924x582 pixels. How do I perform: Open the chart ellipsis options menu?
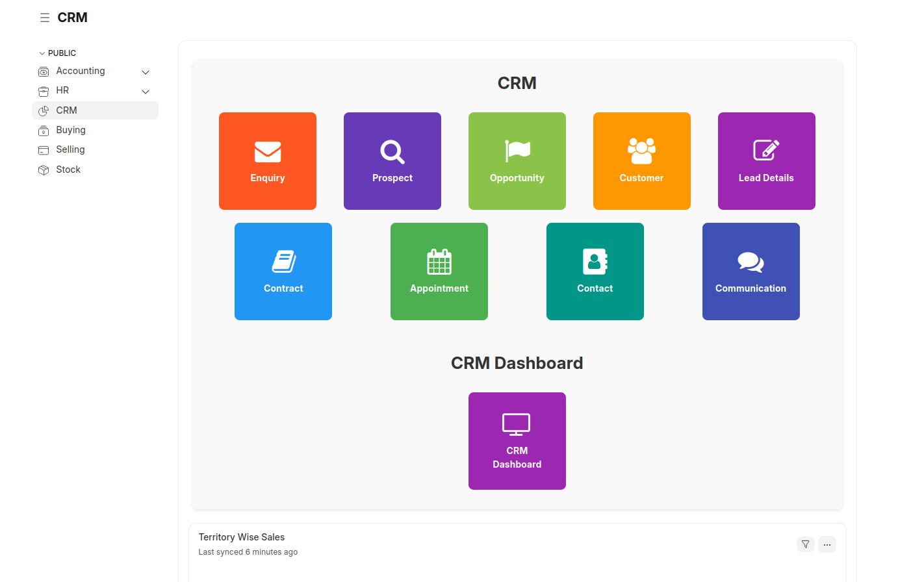tap(827, 544)
